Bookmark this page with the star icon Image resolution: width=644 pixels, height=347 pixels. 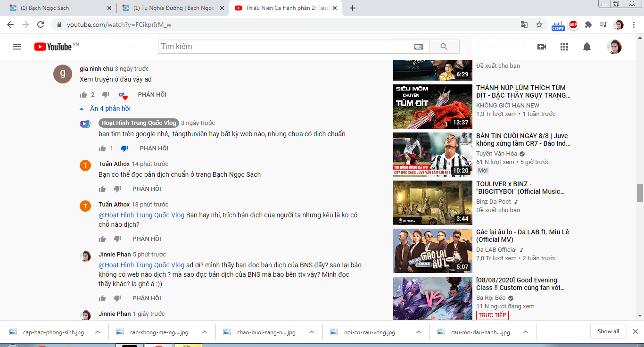539,25
